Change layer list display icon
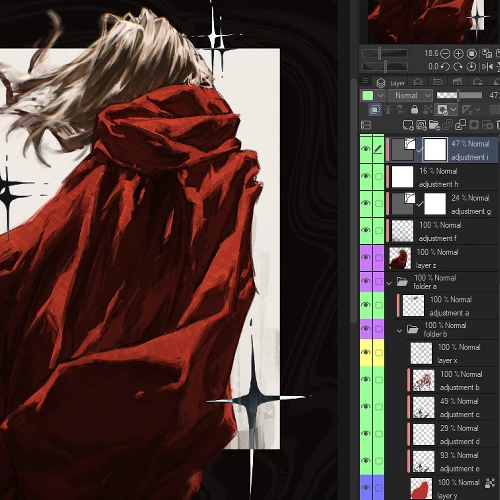Viewport: 500px width, 500px height. point(366,125)
